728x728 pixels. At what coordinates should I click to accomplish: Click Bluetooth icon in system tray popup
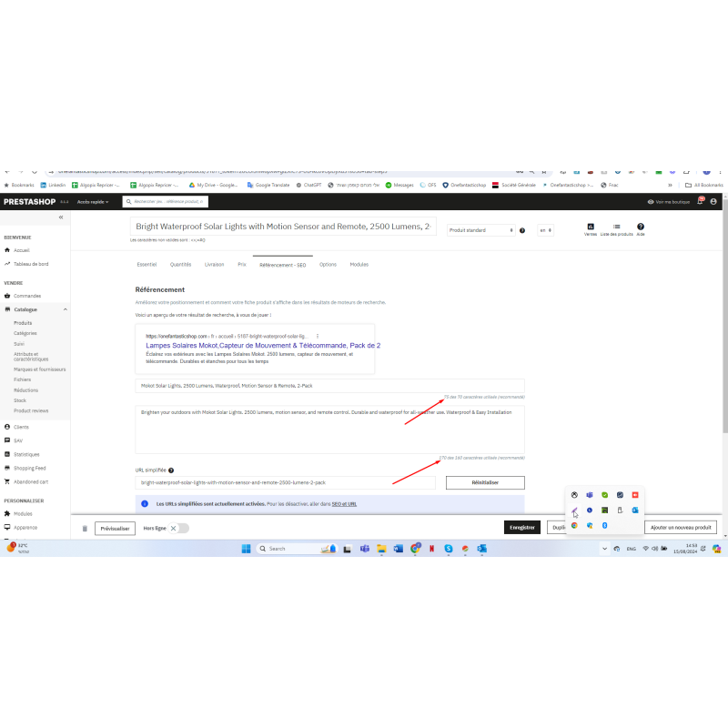[x=604, y=525]
